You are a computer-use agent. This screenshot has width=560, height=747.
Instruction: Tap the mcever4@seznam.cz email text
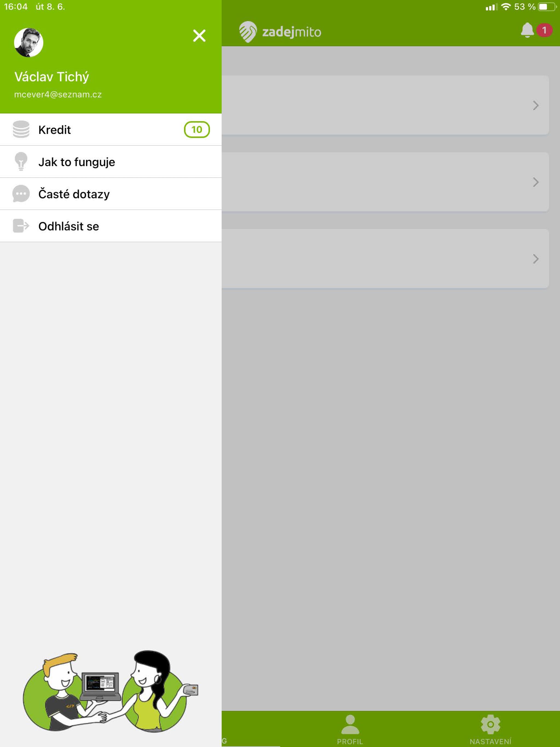pyautogui.click(x=58, y=95)
